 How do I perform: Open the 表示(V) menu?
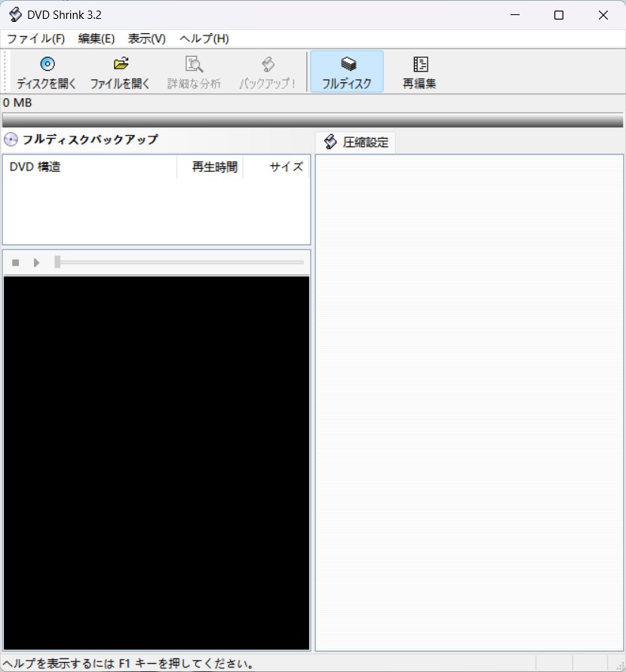[x=147, y=39]
